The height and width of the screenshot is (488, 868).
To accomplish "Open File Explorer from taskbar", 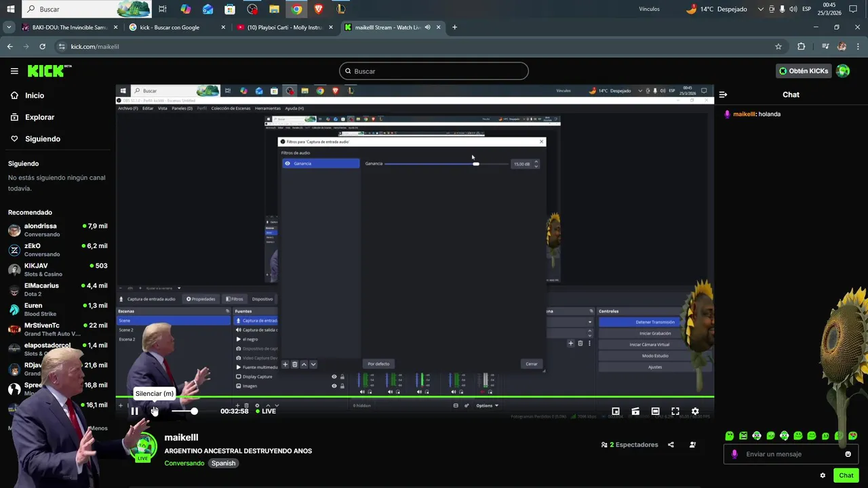I will (274, 9).
